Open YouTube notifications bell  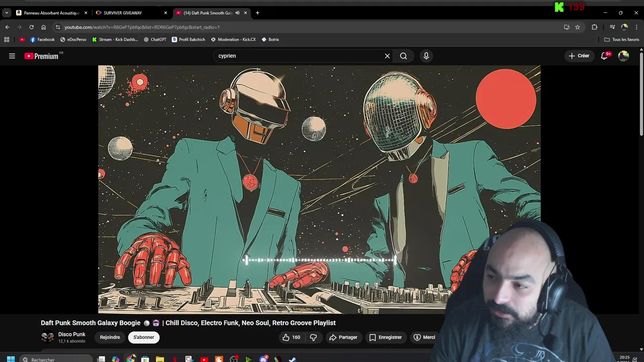605,56
